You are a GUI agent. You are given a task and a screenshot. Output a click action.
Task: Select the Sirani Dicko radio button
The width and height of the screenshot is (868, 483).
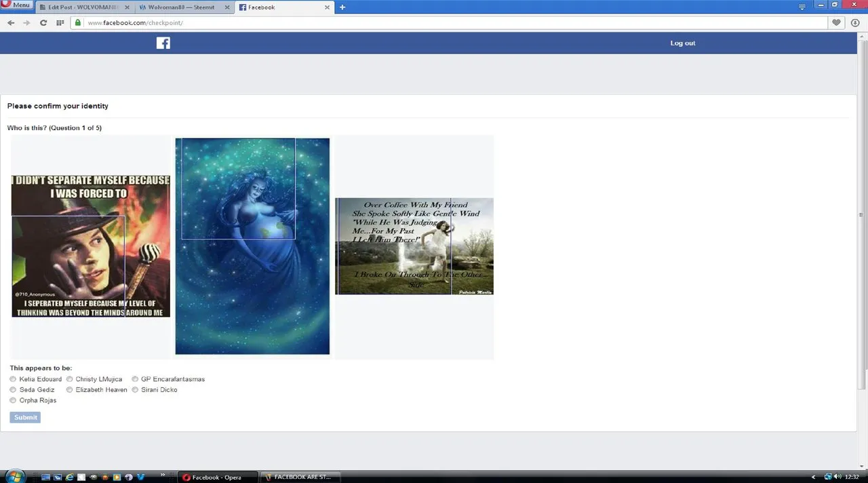(x=135, y=389)
